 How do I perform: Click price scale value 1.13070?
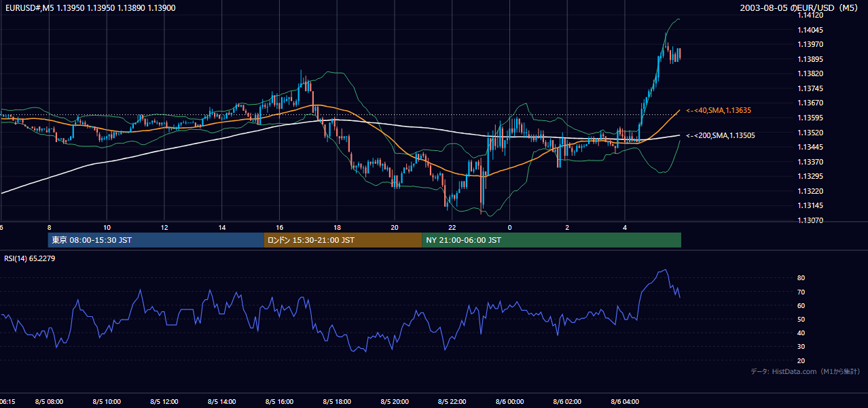811,220
